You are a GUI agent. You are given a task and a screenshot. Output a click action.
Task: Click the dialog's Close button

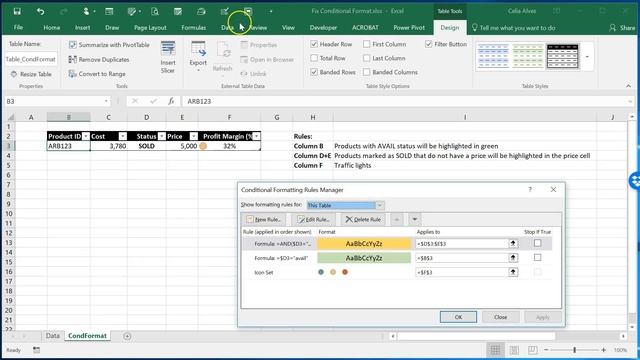point(500,317)
